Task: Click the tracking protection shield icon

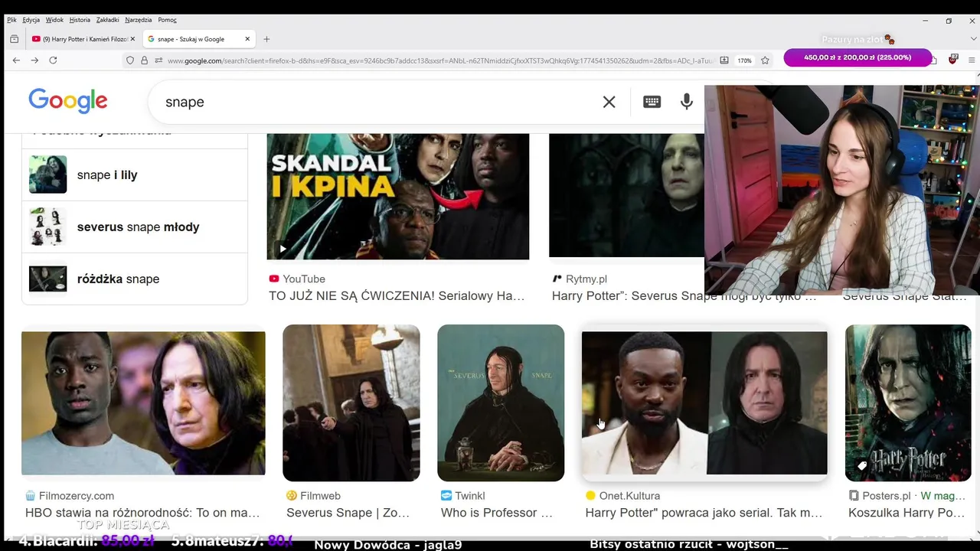Action: [x=130, y=60]
